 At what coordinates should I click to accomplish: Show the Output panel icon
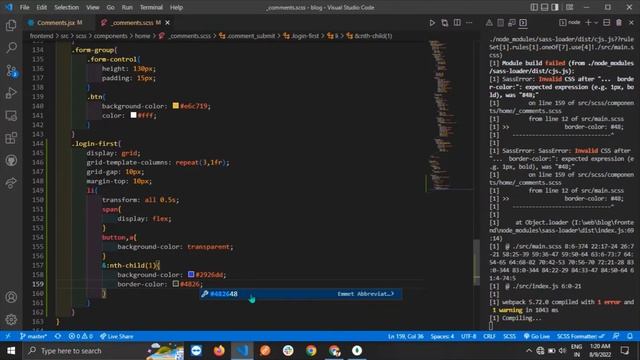(500, 23)
